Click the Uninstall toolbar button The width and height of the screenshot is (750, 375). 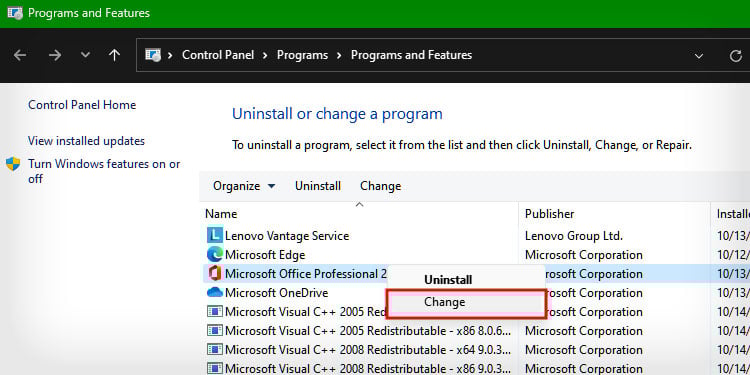tap(318, 186)
